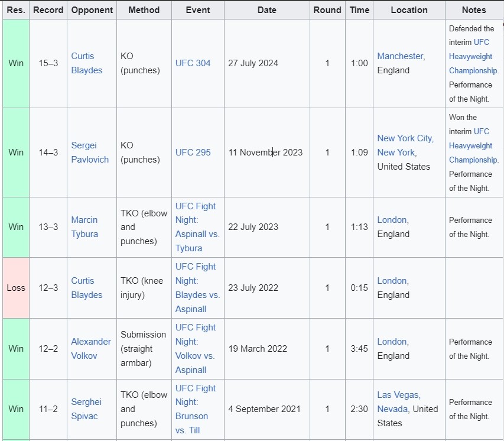Click the Submission (straight armbar) method cell
The height and width of the screenshot is (441, 504).
(x=144, y=349)
